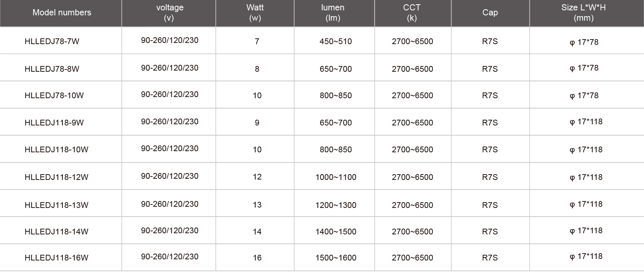Click the lumen (lm) column header

333,13
